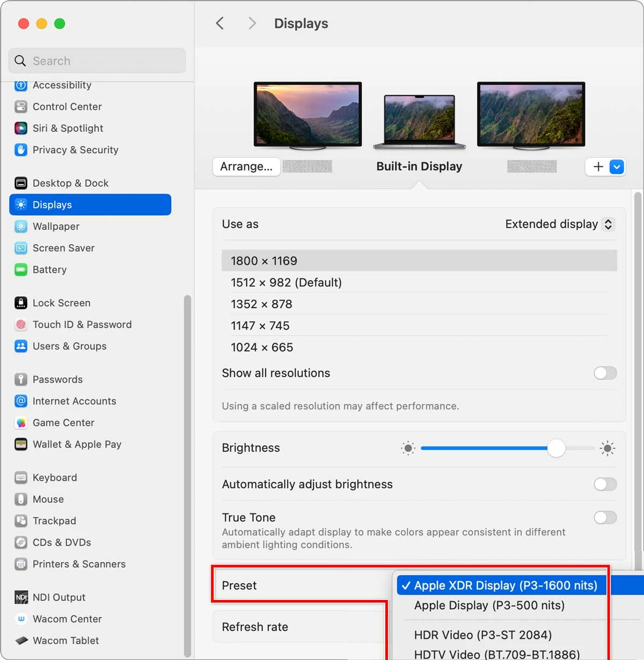Screen dimensions: 644x660
Task: Select the left external display thumbnail
Action: [x=308, y=115]
